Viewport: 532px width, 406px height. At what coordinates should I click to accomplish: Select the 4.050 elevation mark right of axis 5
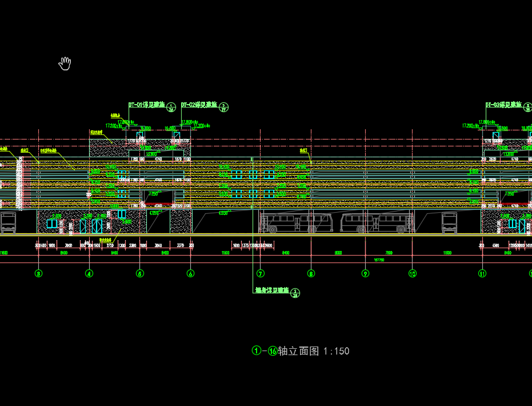154,213
